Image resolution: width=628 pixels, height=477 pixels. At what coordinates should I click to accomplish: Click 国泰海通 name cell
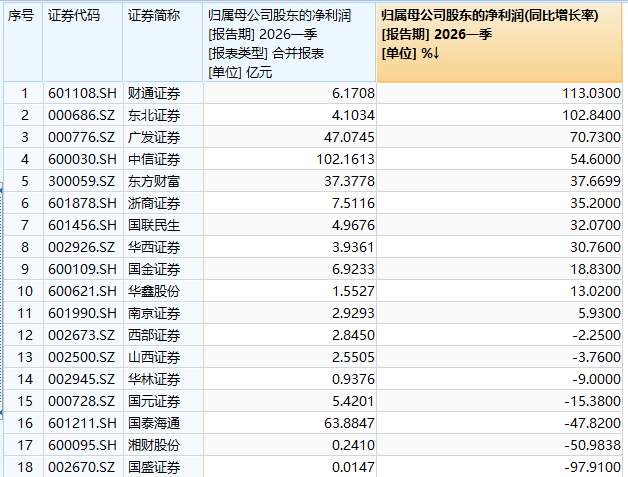pos(163,423)
